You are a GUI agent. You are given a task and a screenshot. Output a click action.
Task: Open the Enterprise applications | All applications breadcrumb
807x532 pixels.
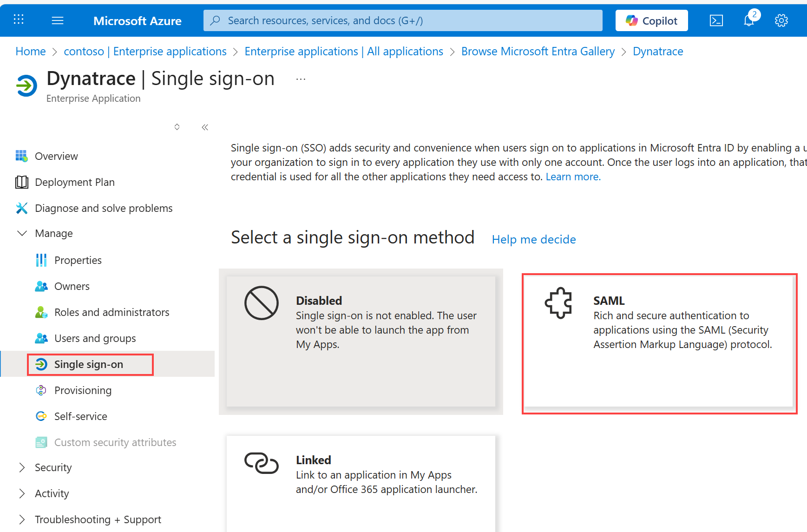pyautogui.click(x=344, y=52)
